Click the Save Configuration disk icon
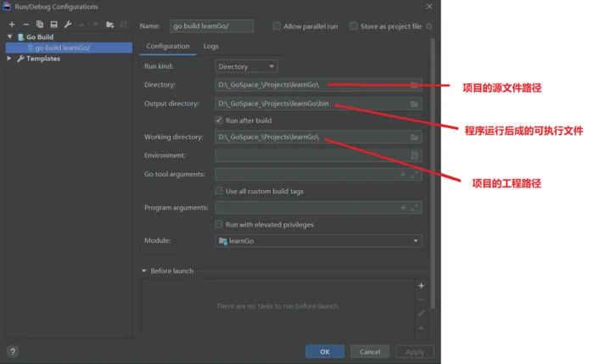This screenshot has width=594, height=364. (53, 25)
